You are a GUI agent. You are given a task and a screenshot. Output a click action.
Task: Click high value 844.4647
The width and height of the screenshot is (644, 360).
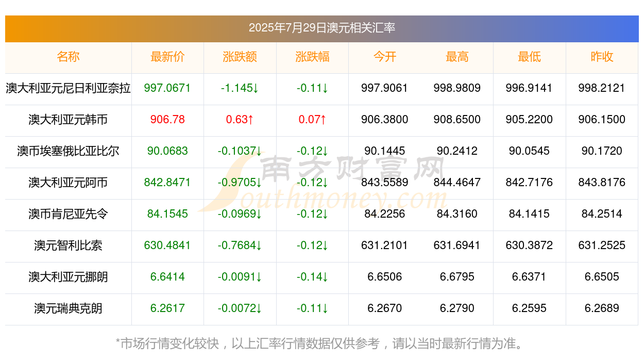click(457, 183)
